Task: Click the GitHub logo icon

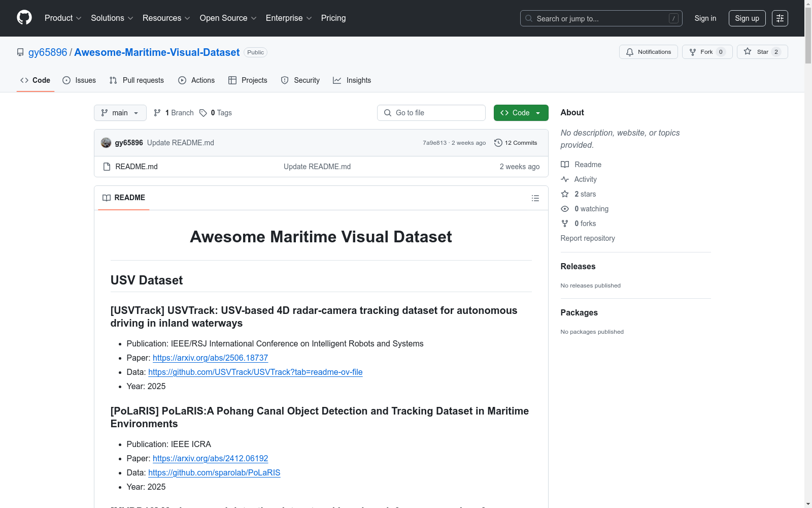Action: click(24, 18)
